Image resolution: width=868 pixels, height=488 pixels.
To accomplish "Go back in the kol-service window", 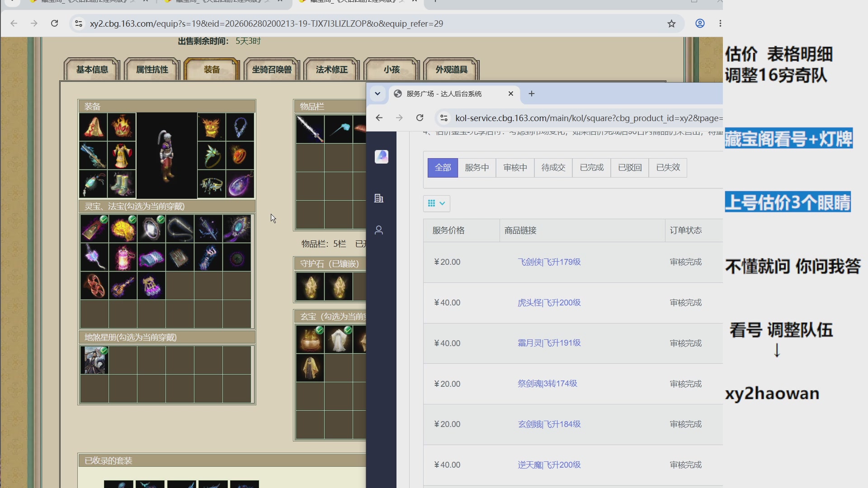I will [379, 118].
